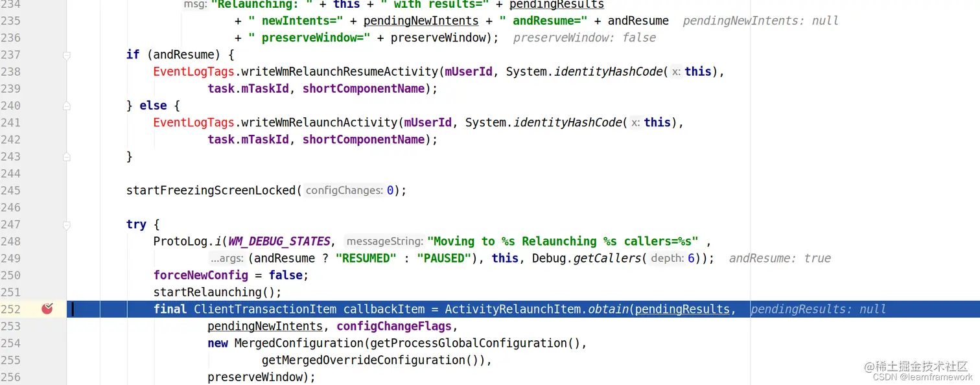The height and width of the screenshot is (385, 980).
Task: Click the ...args parameter hint
Action: pos(226,258)
